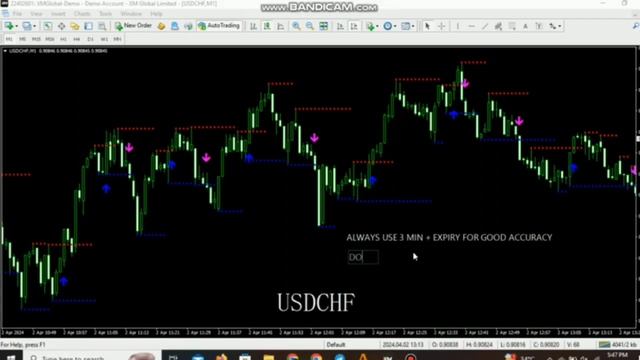
Task: Open the Charts menu
Action: [x=82, y=13]
